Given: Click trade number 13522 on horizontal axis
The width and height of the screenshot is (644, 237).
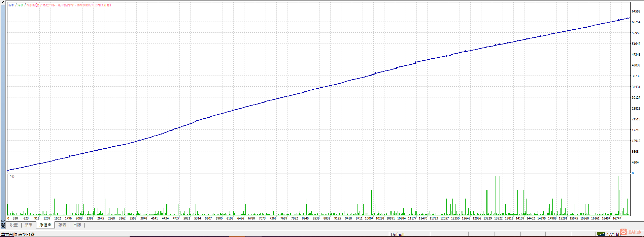Looking at the screenshot, I should [x=498, y=218].
